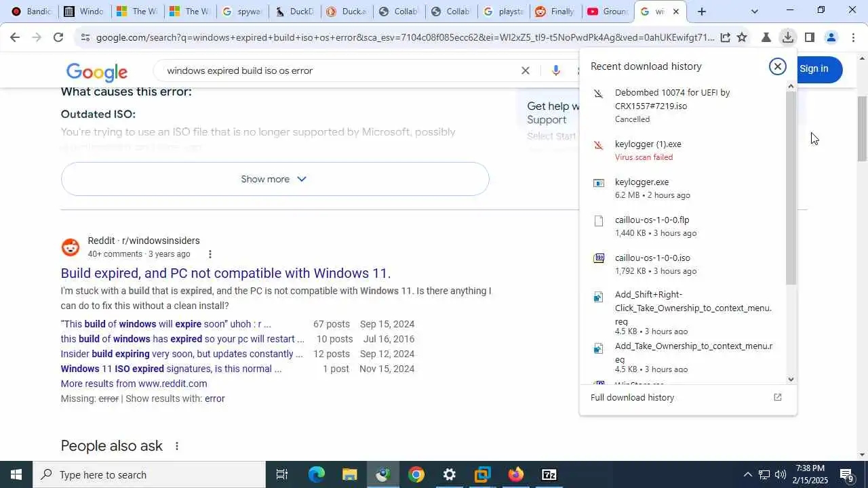Open the Chrome Labs flask icon

(x=766, y=38)
